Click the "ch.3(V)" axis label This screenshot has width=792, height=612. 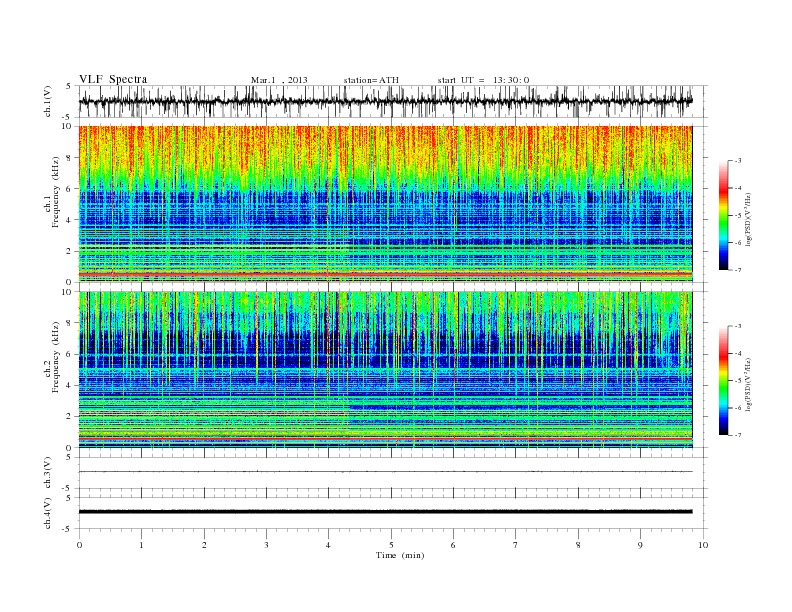tap(48, 473)
